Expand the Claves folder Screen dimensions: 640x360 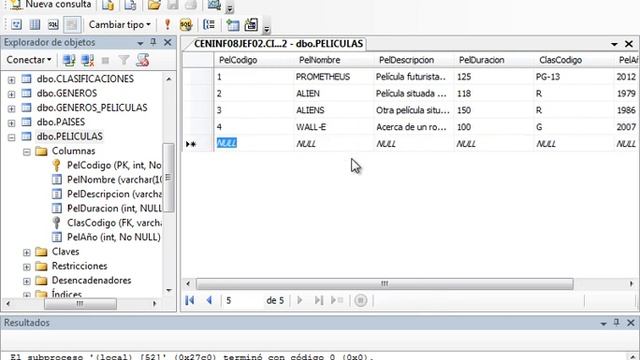click(x=27, y=253)
